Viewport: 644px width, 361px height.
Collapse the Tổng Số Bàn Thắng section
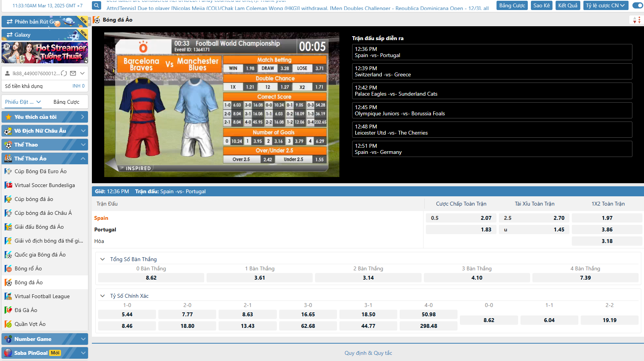pos(103,259)
